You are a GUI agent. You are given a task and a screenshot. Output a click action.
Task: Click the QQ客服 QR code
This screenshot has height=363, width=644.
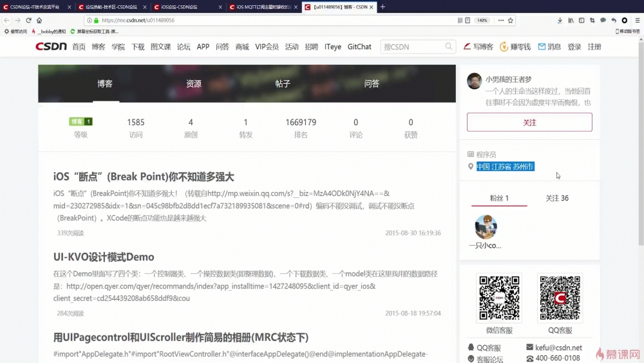click(560, 298)
